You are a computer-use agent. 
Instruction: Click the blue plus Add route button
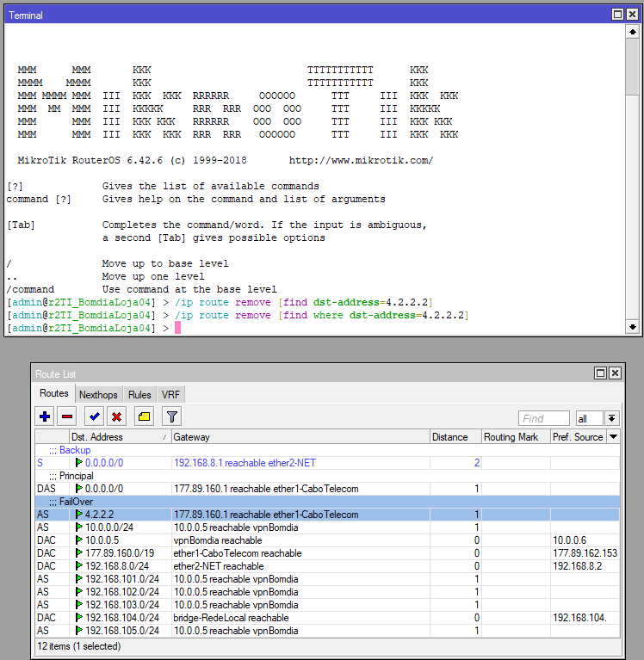click(45, 416)
